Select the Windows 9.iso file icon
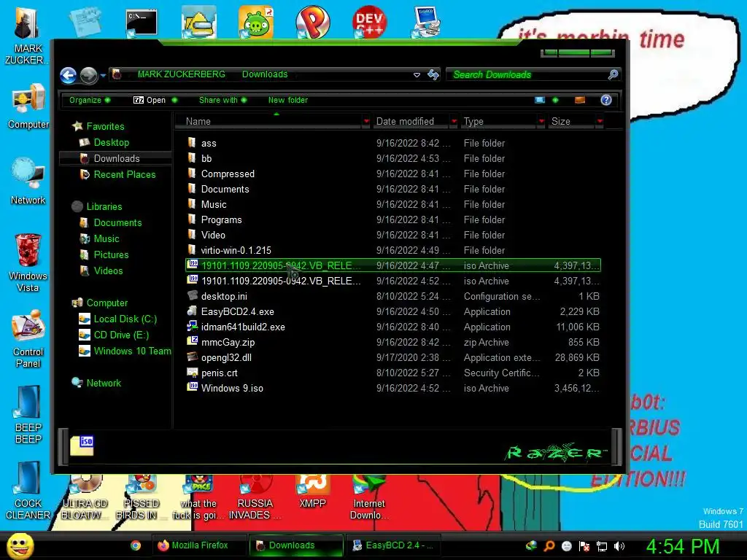 click(193, 387)
